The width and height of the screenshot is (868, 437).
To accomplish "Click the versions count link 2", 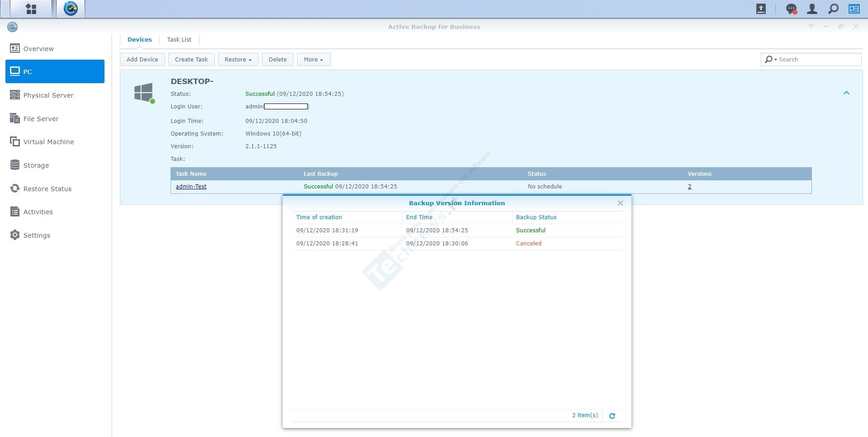I will tap(689, 186).
